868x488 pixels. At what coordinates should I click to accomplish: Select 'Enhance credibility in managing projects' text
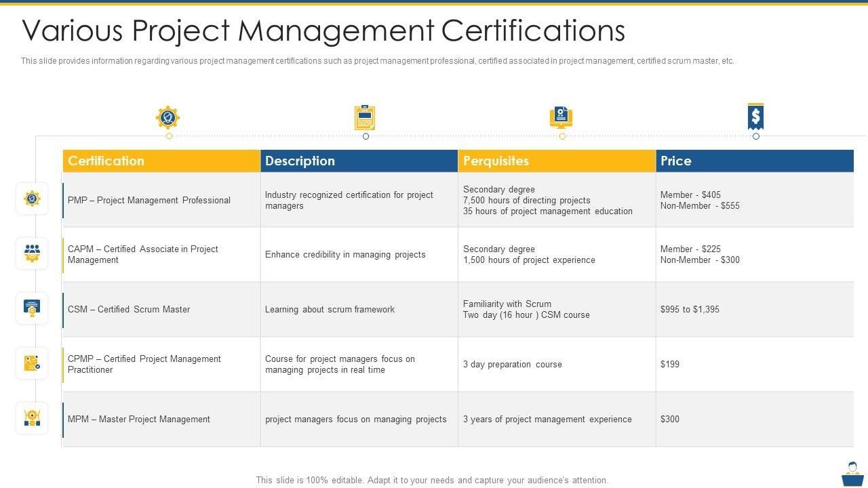(x=345, y=254)
